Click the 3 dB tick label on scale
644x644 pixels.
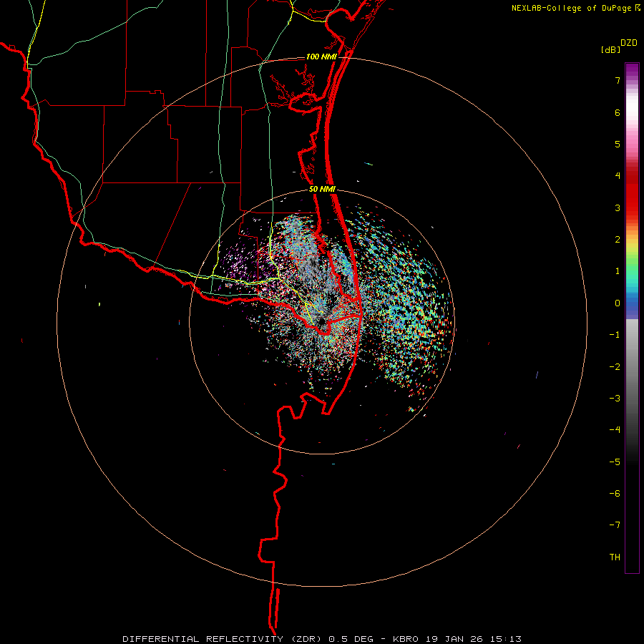(618, 208)
